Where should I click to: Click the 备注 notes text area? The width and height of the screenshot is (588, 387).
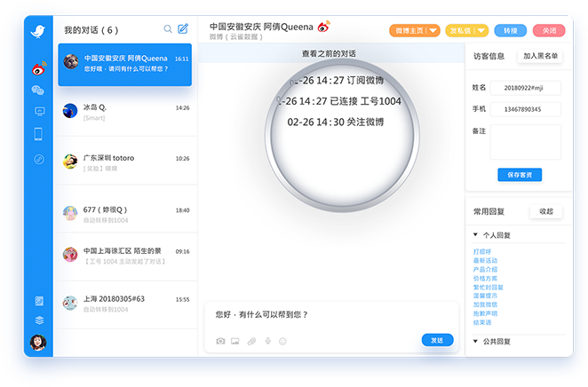coord(526,142)
